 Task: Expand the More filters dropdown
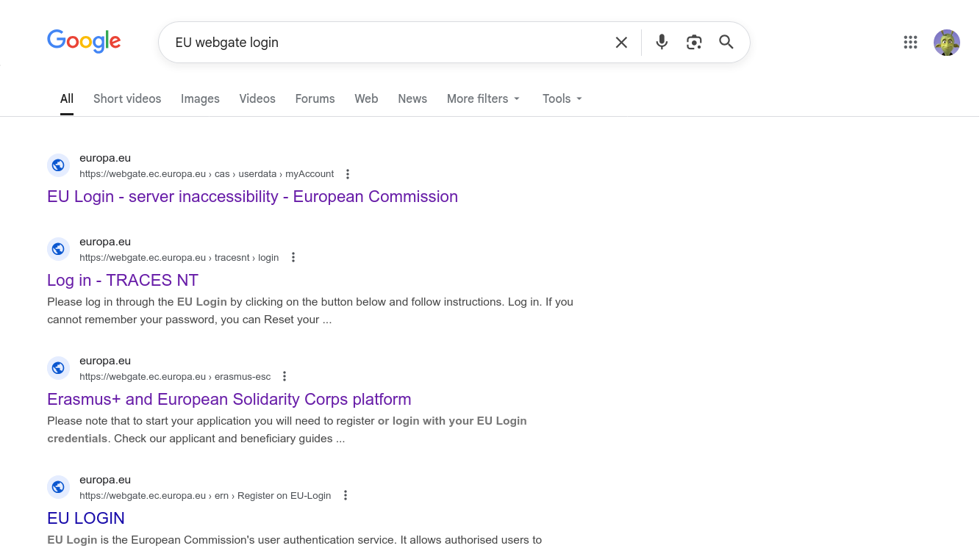pyautogui.click(x=483, y=98)
